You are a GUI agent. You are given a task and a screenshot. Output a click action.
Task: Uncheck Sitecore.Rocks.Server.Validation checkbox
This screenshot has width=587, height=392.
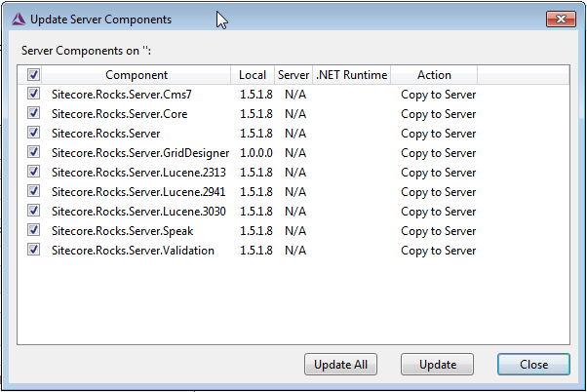tap(33, 250)
